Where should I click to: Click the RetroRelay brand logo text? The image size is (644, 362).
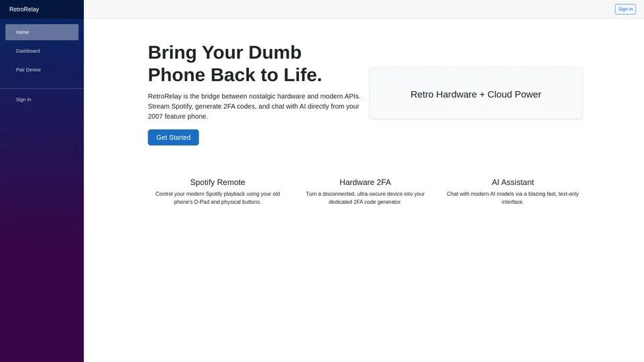point(24,9)
